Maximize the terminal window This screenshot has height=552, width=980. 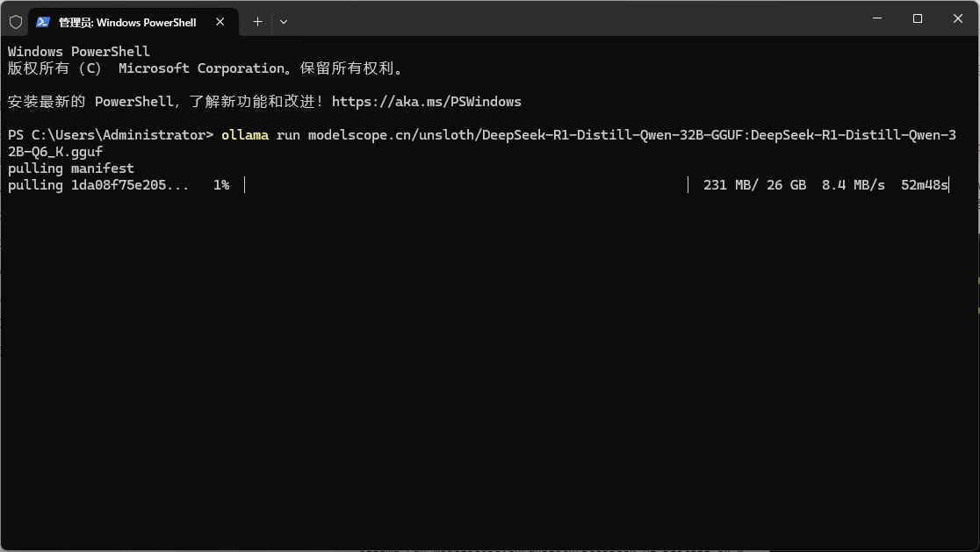coord(917,18)
